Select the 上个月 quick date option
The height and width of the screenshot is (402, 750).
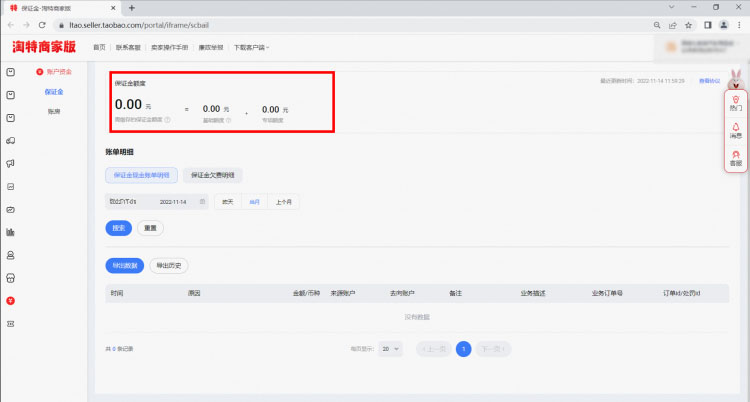[x=284, y=202]
